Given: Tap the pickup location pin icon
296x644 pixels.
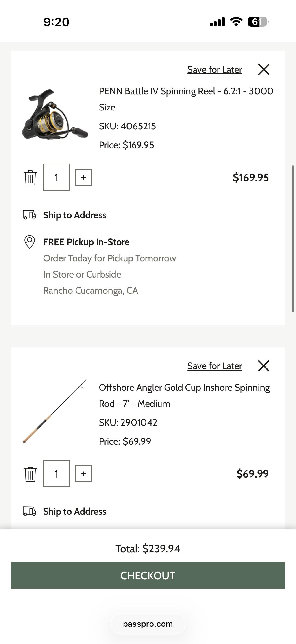Looking at the screenshot, I should point(29,242).
